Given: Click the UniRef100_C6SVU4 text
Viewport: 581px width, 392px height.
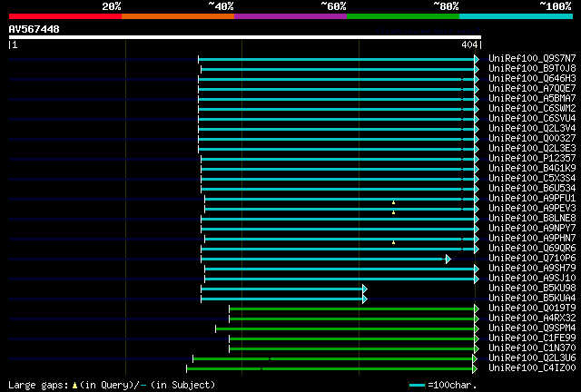Looking at the screenshot, I should click(x=532, y=118).
